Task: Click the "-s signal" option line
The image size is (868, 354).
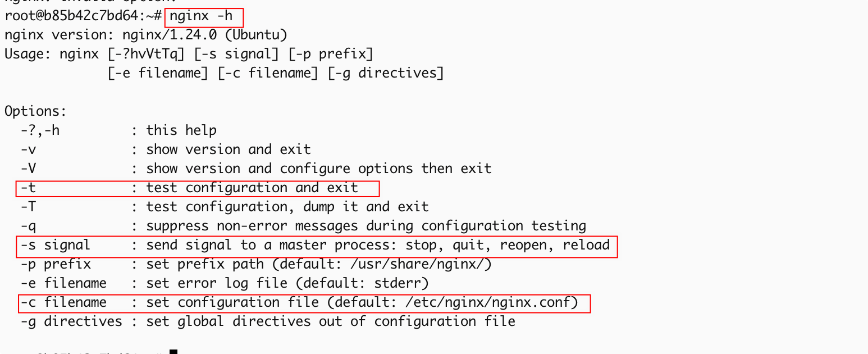Action: [x=55, y=245]
